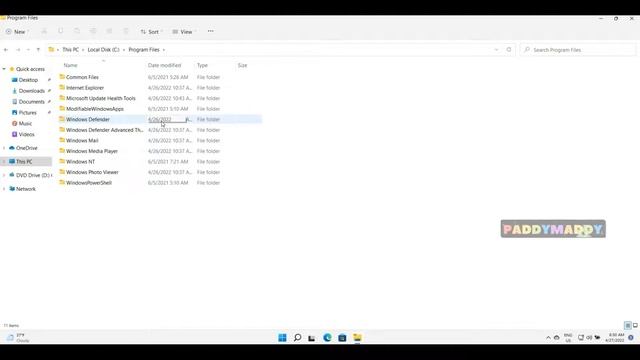
Task: Expand the DVD Drive (D:) tree node
Action: click(4, 175)
